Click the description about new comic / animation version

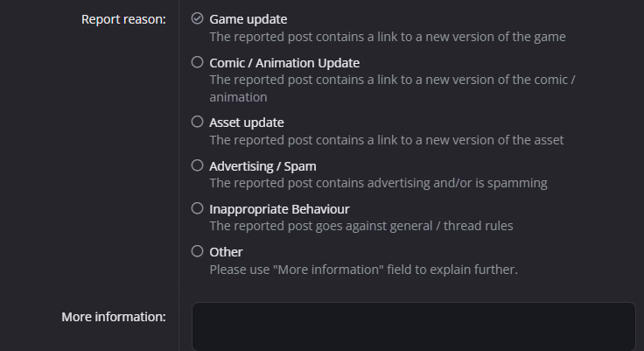pyautogui.click(x=392, y=88)
